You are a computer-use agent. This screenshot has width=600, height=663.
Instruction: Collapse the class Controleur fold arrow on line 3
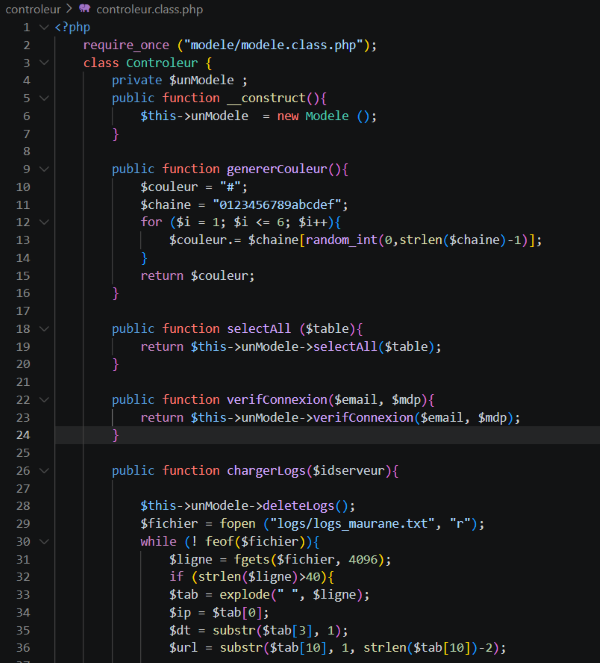(44, 63)
